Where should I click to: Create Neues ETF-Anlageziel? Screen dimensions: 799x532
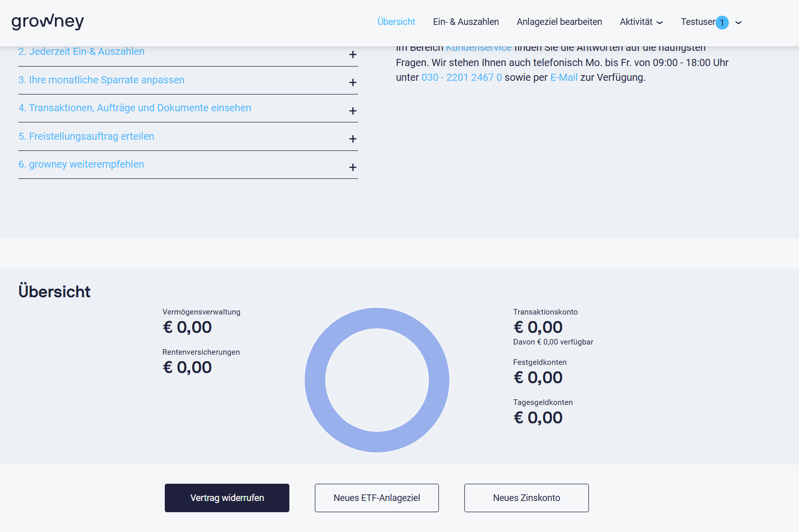pyautogui.click(x=377, y=498)
